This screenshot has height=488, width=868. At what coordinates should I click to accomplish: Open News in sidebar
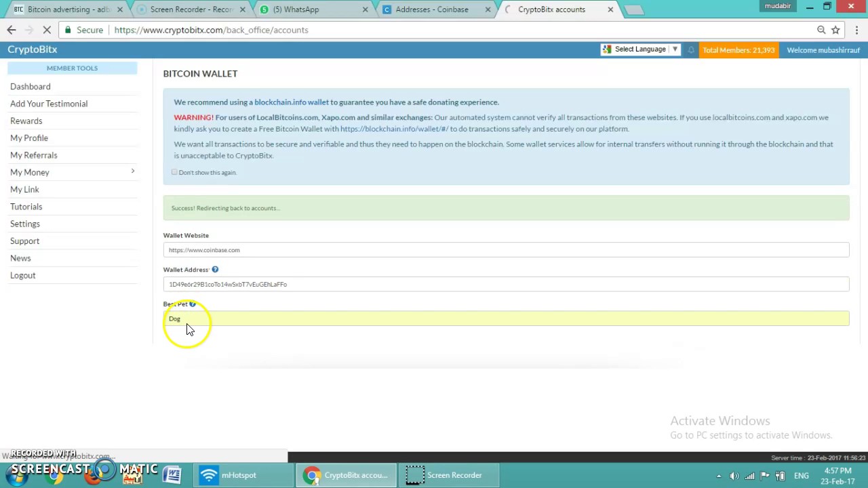click(20, 258)
